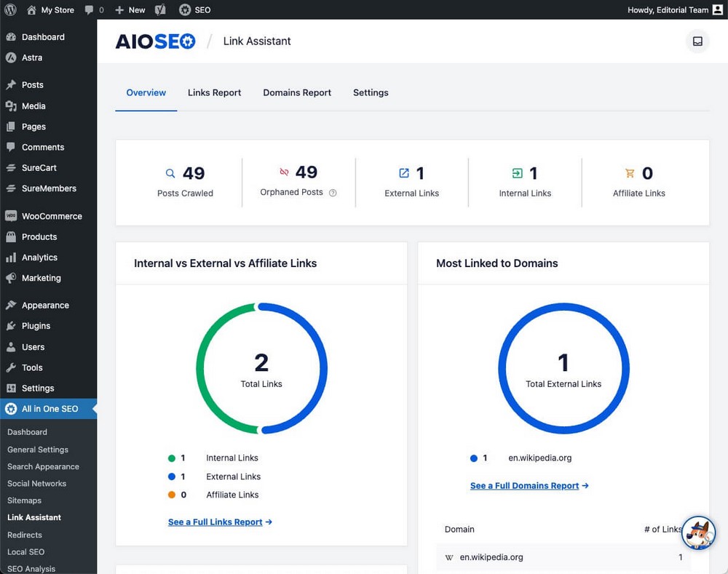The height and width of the screenshot is (574, 728).
Task: Open Redirects submenu item
Action: click(x=25, y=535)
